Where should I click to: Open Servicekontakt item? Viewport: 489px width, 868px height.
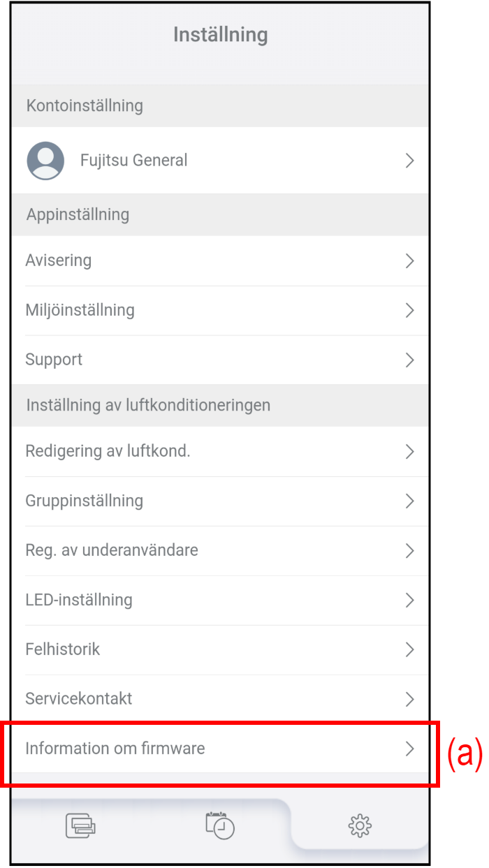click(78, 699)
